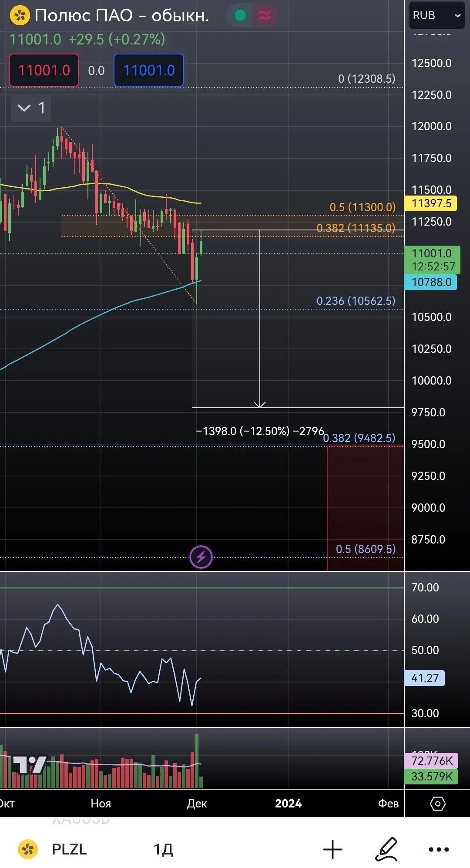Tap the green market status dot
This screenshot has height=868, width=470.
coord(240,16)
